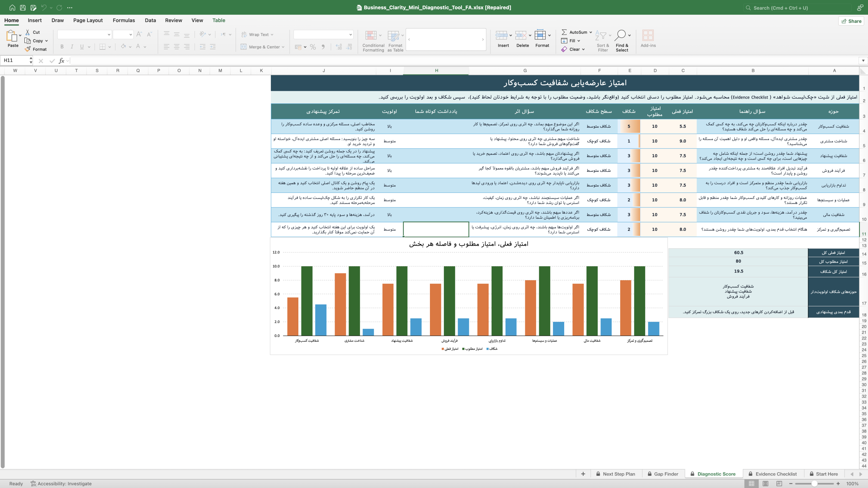Open the Formulas ribbon tab

click(x=124, y=20)
